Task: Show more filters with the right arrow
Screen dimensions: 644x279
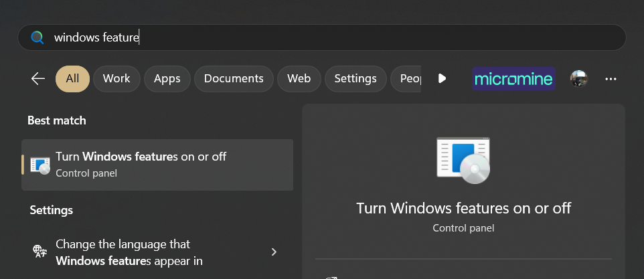Action: pyautogui.click(x=442, y=78)
